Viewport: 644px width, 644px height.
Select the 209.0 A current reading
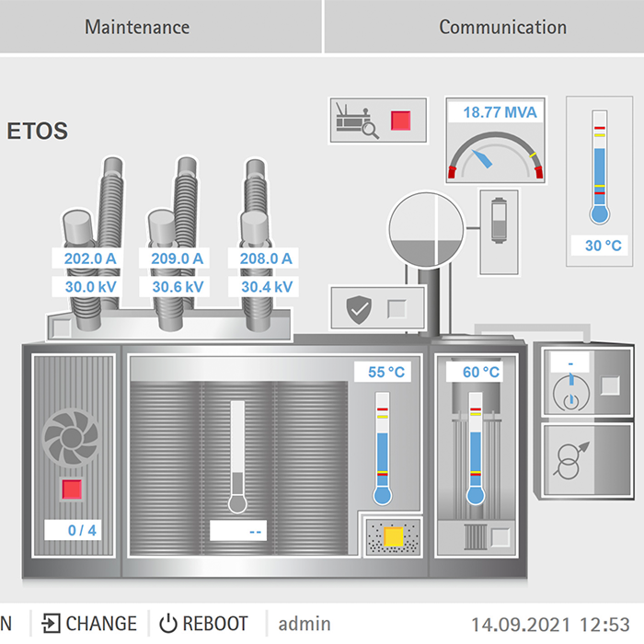[177, 259]
